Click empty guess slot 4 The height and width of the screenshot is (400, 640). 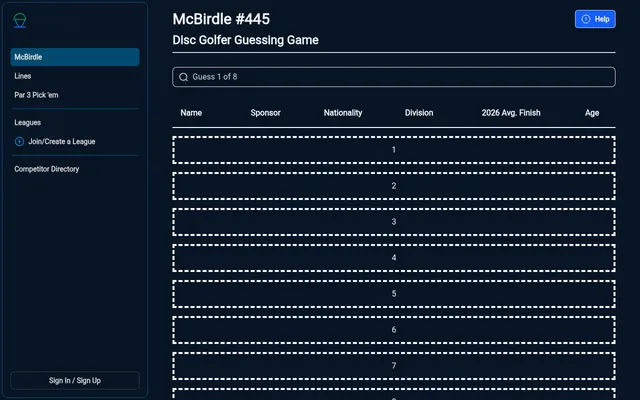pos(394,258)
